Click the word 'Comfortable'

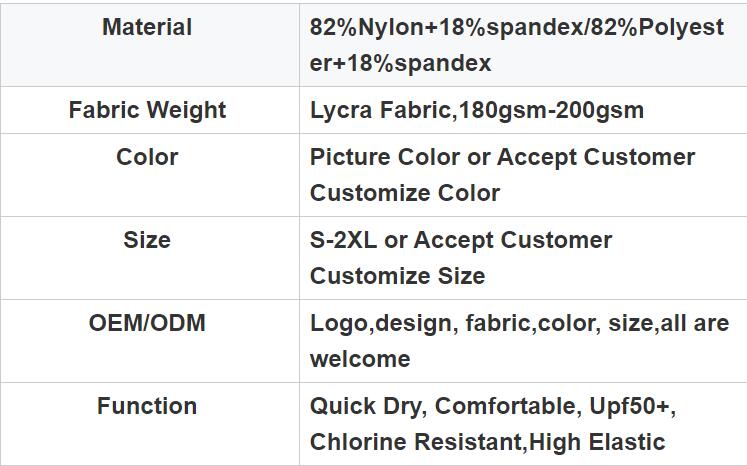click(505, 406)
